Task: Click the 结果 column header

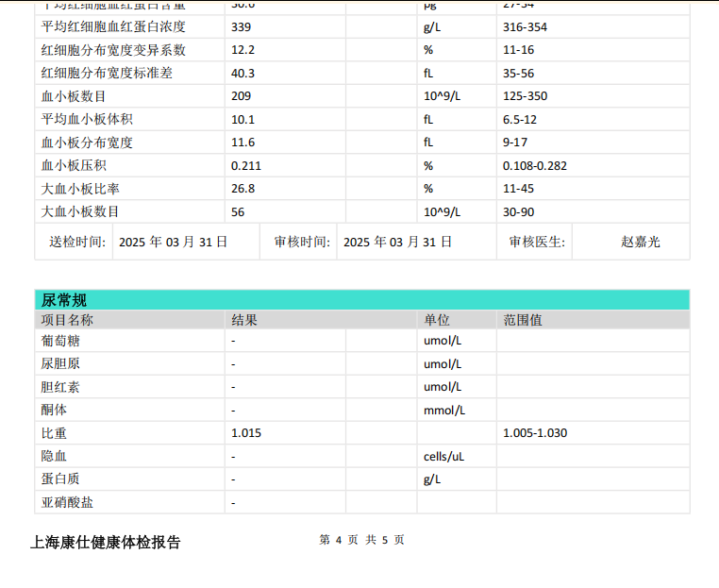Action: (244, 320)
